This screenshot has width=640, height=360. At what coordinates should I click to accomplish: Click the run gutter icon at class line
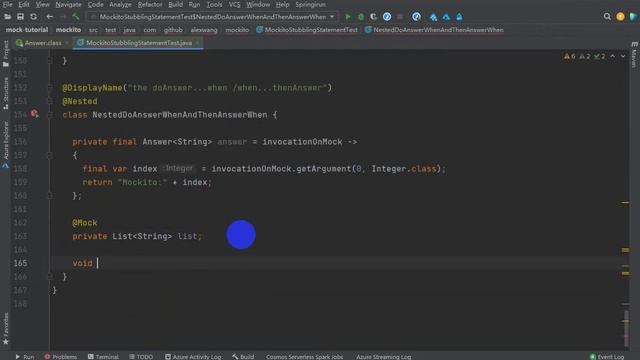35,114
